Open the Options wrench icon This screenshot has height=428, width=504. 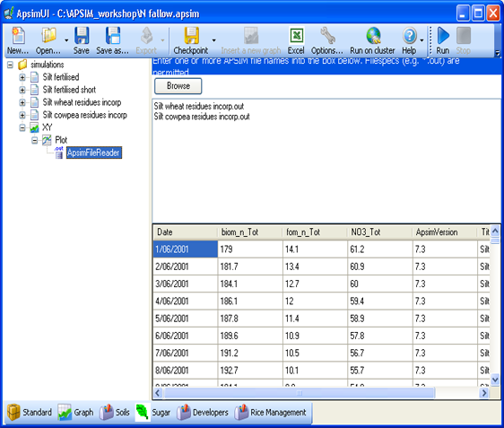click(x=327, y=36)
